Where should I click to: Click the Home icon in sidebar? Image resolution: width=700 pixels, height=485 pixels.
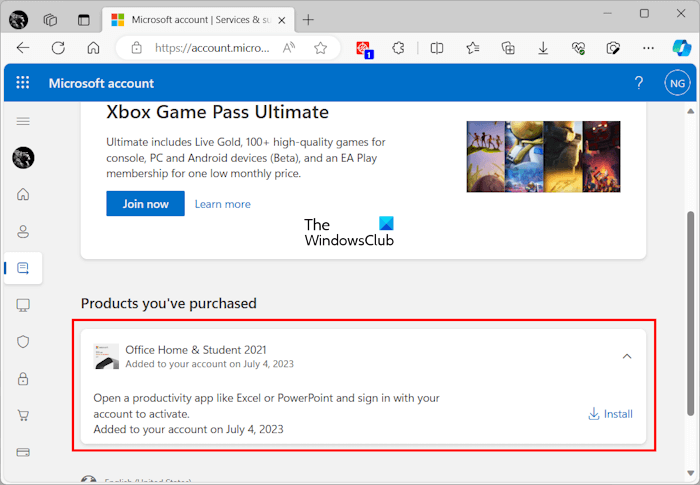[x=23, y=194]
